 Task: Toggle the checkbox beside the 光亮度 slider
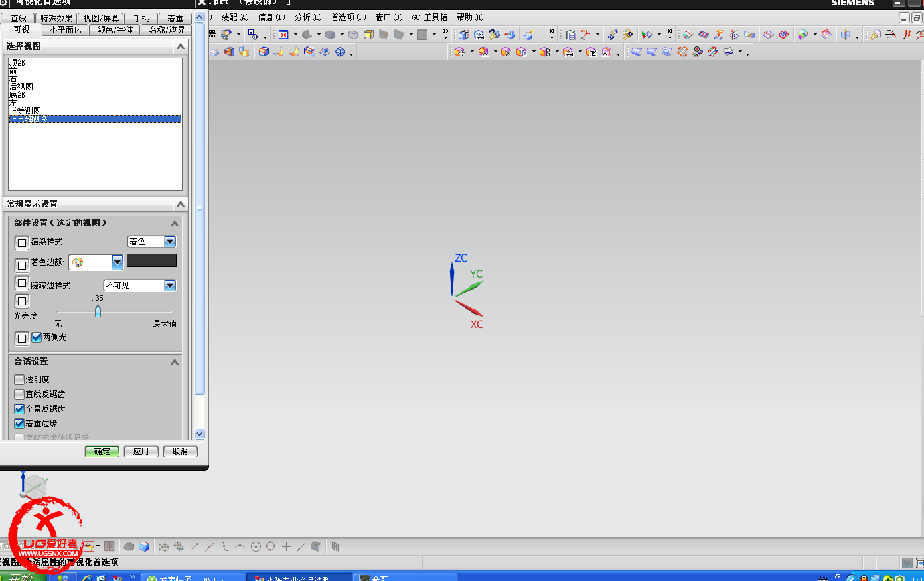coord(22,301)
